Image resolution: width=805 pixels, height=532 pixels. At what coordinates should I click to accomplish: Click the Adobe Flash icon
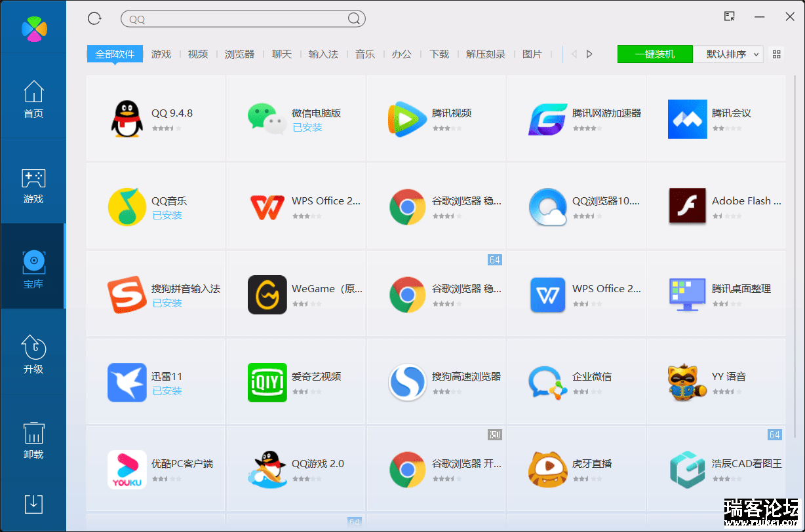click(688, 206)
